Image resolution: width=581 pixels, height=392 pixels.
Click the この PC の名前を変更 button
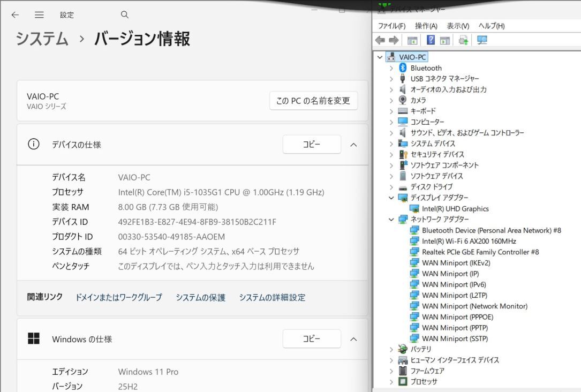313,101
